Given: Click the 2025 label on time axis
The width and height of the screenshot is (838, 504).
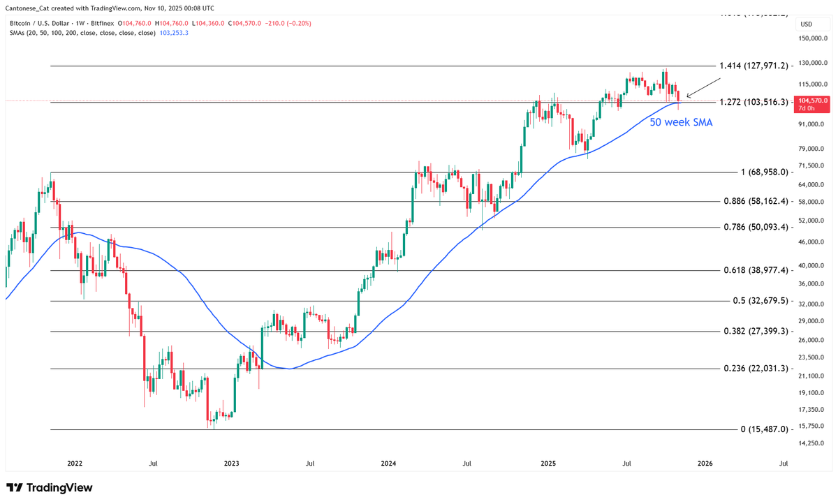Looking at the screenshot, I should click(548, 463).
